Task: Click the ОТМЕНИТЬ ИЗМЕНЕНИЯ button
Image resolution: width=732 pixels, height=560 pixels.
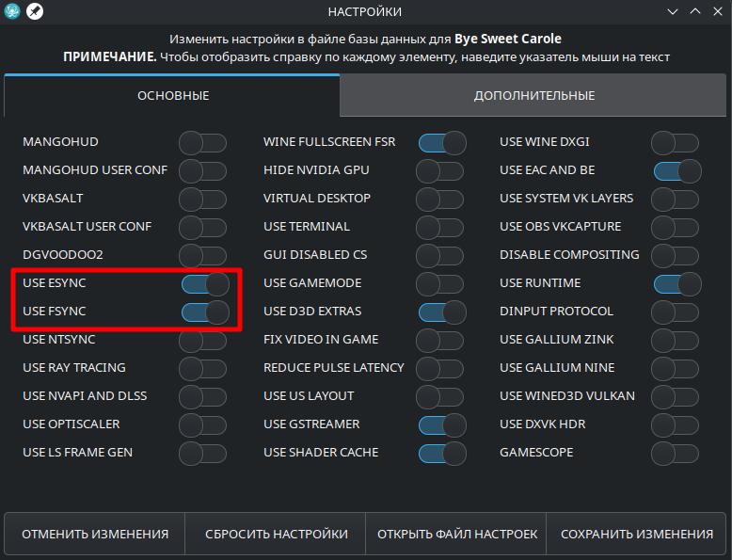Action: tap(95, 534)
